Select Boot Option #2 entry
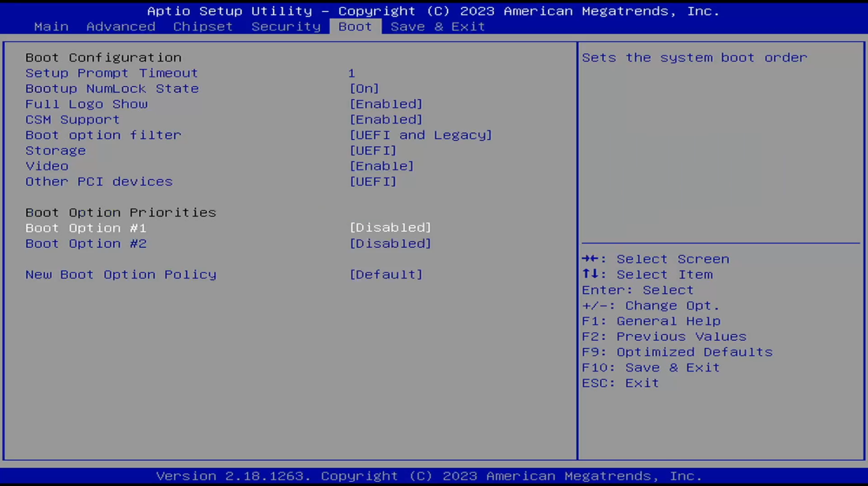This screenshot has height=486, width=868. click(86, 244)
